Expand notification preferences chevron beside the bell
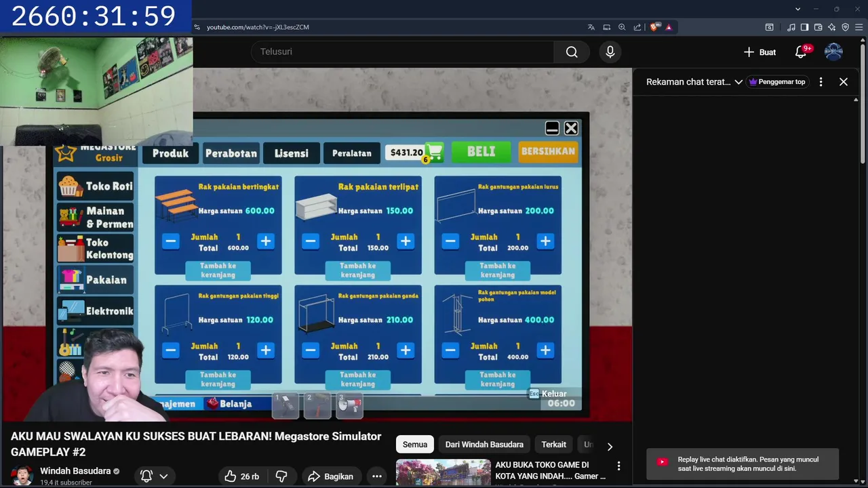The width and height of the screenshot is (868, 488). pos(163,476)
